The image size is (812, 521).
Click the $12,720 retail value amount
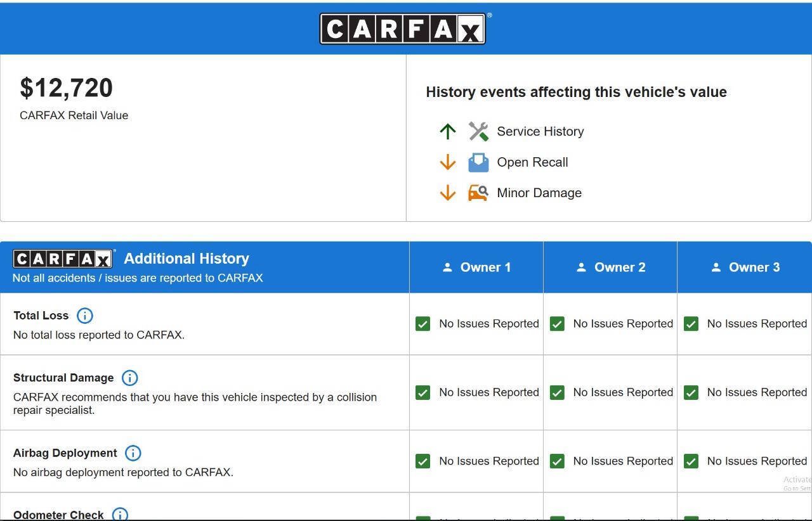click(66, 88)
